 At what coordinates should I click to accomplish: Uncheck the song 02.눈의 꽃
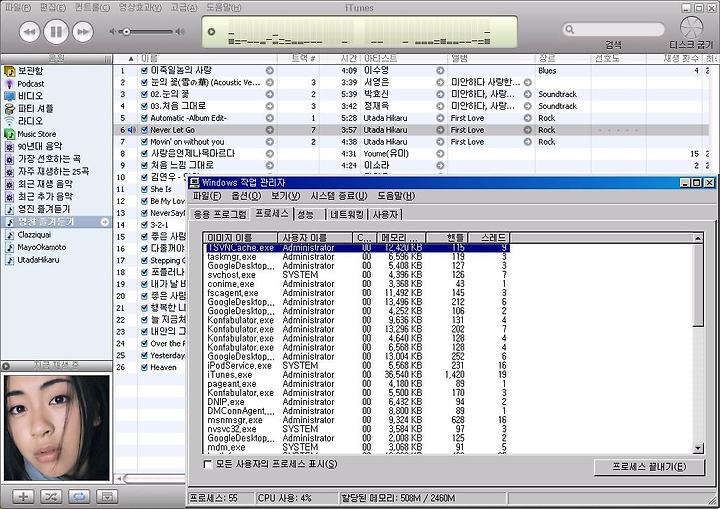click(144, 94)
